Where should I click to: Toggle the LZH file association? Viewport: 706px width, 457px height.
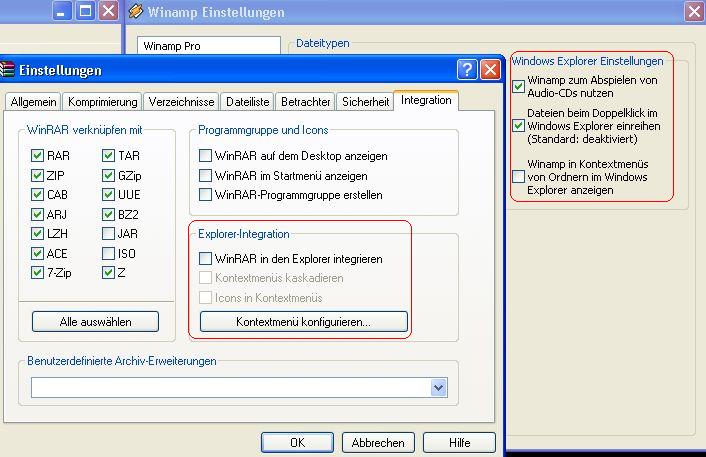(x=37, y=234)
